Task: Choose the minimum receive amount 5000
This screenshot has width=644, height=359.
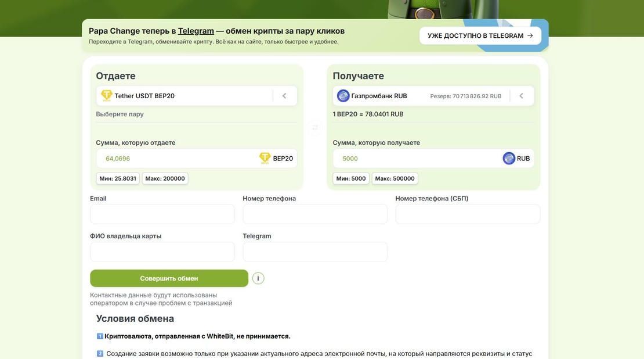Action: tap(351, 178)
